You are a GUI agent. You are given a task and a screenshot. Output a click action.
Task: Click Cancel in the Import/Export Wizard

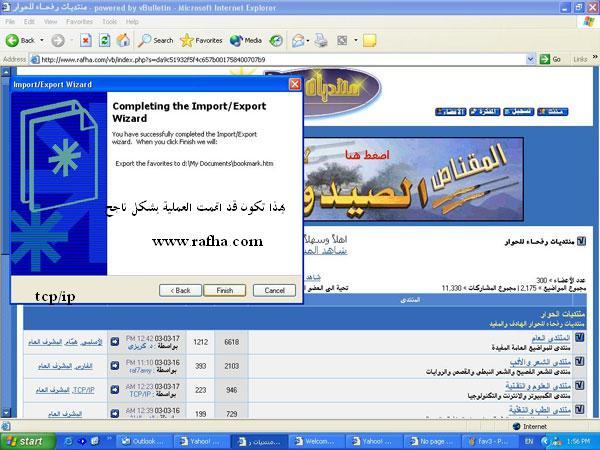tap(274, 290)
